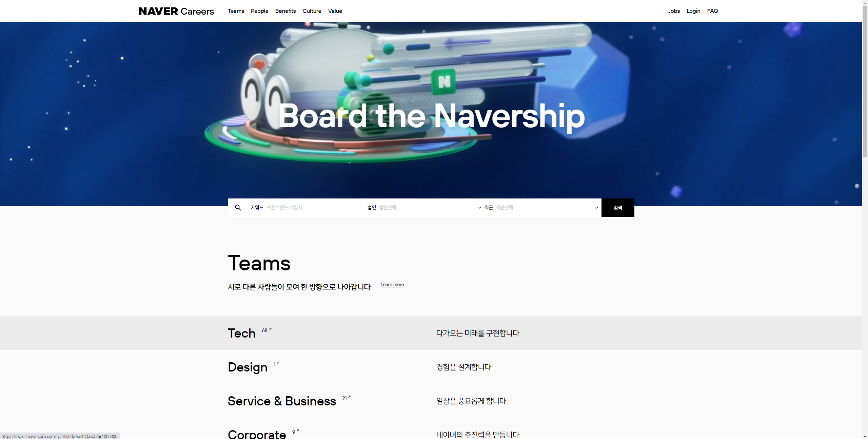Go to the Jobs page
868x439 pixels.
click(x=674, y=11)
